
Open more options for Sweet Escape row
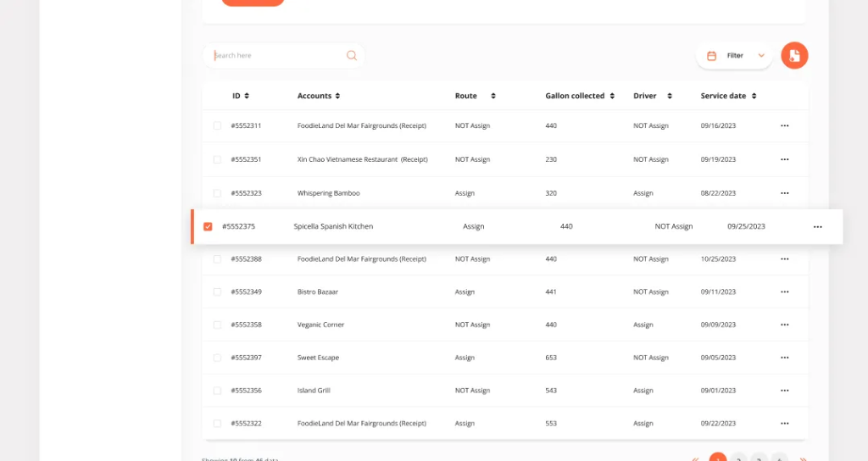tap(784, 358)
